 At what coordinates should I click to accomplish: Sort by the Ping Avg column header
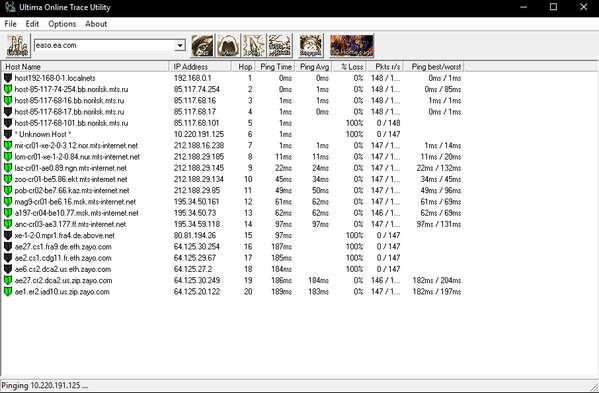(313, 67)
